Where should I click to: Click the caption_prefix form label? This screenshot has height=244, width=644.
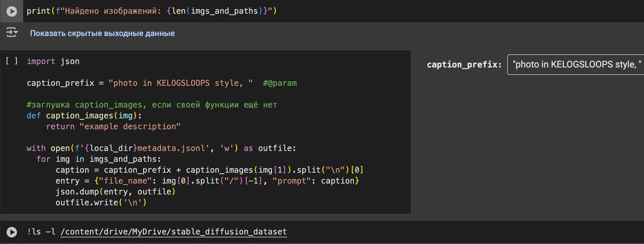point(464,65)
